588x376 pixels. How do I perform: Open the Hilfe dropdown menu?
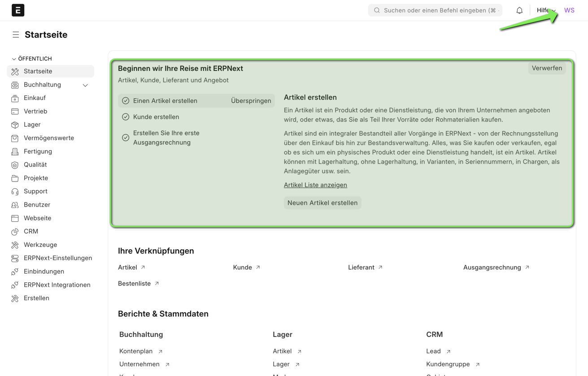(x=545, y=10)
